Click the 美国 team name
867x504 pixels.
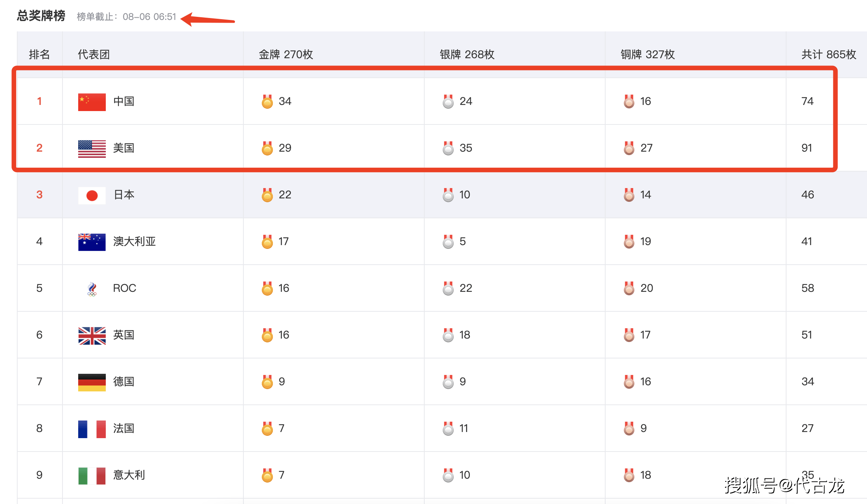124,148
